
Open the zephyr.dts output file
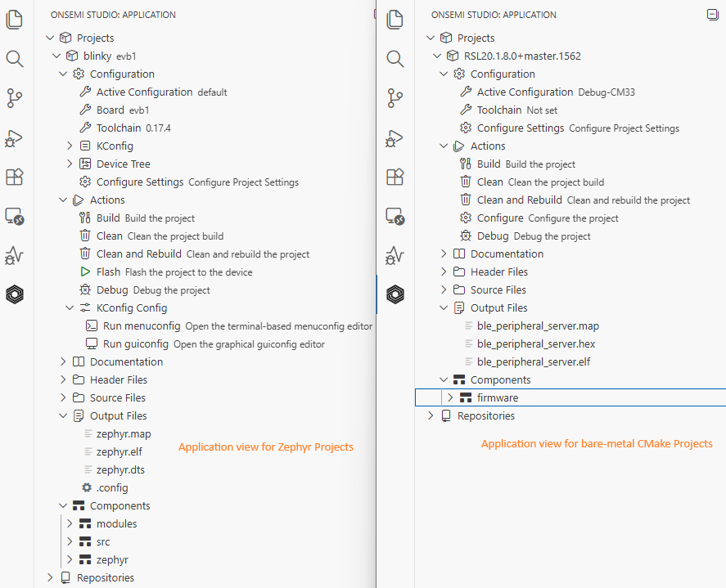[120, 469]
